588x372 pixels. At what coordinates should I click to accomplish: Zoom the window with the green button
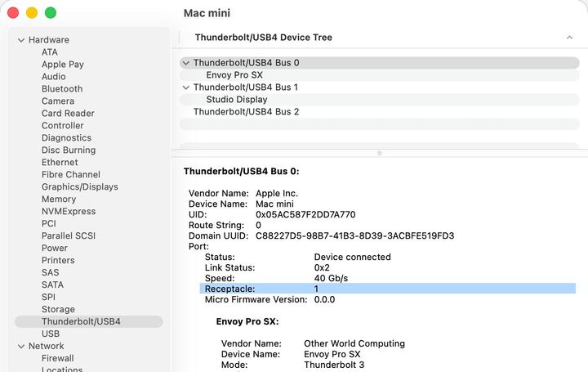tap(51, 13)
